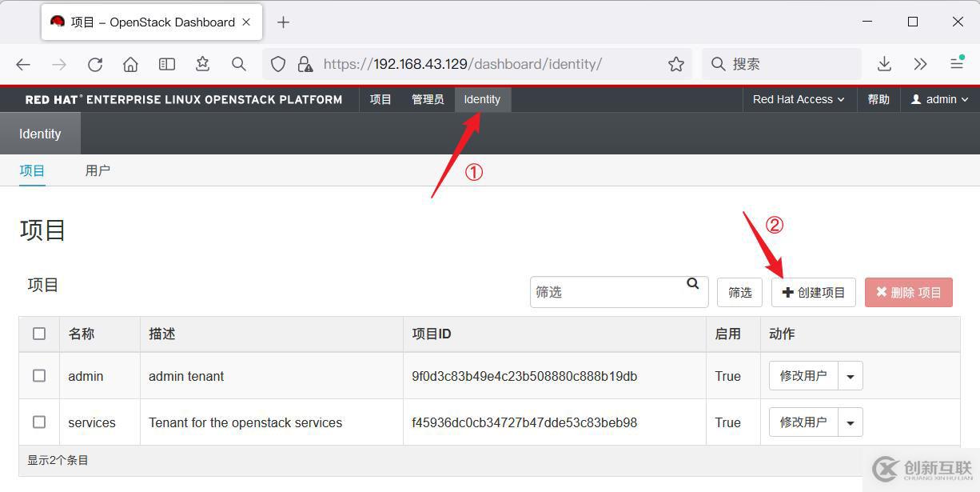Click 'Tenant for the openstack services' description
The image size is (980, 492).
pos(245,422)
